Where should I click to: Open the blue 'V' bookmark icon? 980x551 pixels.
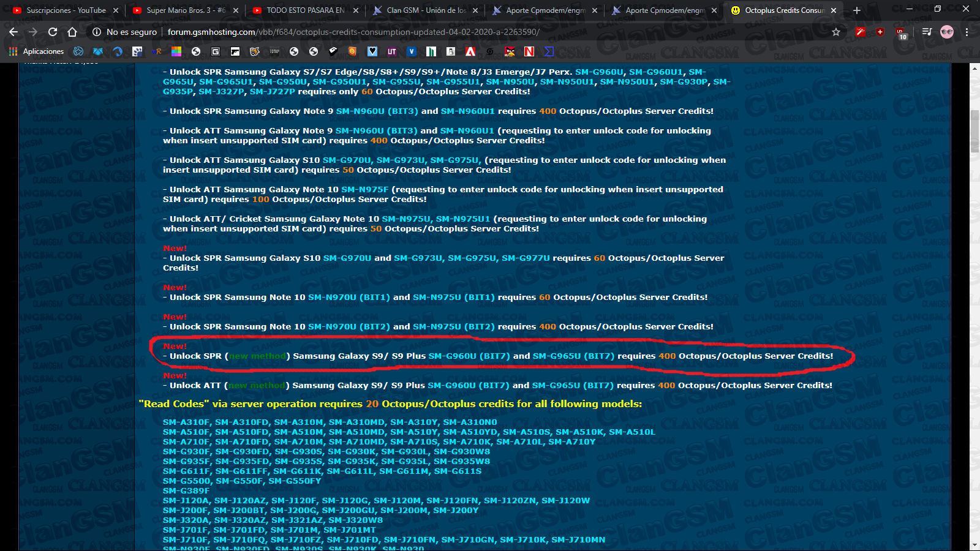412,51
